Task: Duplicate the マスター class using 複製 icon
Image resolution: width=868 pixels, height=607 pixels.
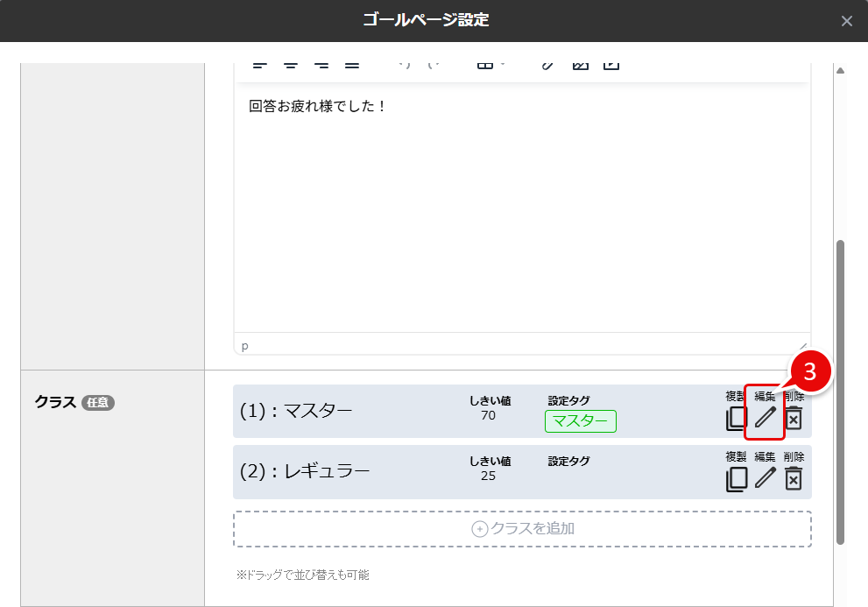Action: tap(737, 419)
